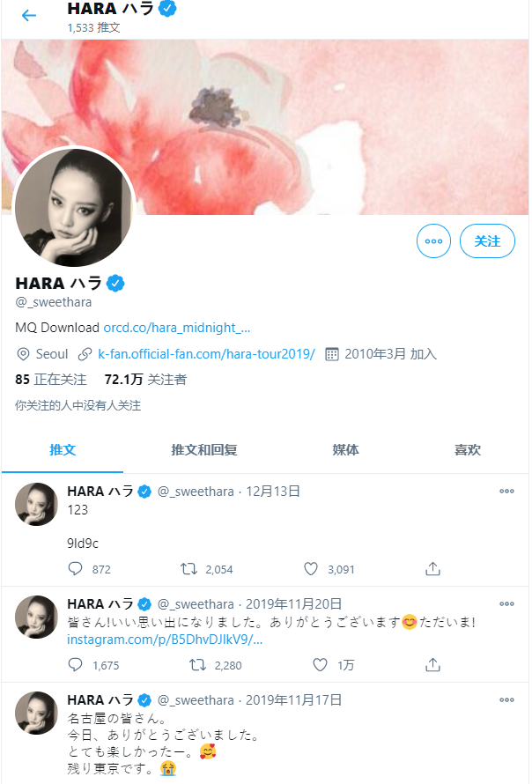This screenshot has height=784, width=532.
Task: Switch to the 推文和回复 tab
Action: [204, 450]
